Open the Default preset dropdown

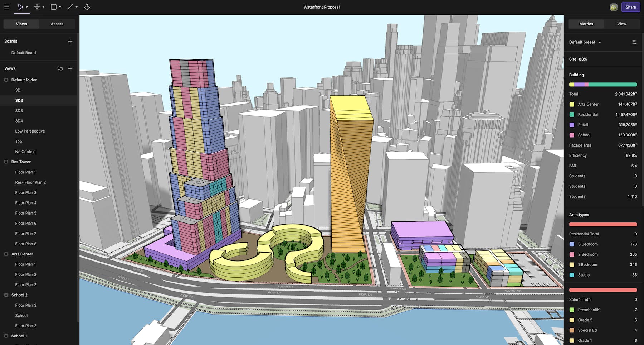[584, 42]
